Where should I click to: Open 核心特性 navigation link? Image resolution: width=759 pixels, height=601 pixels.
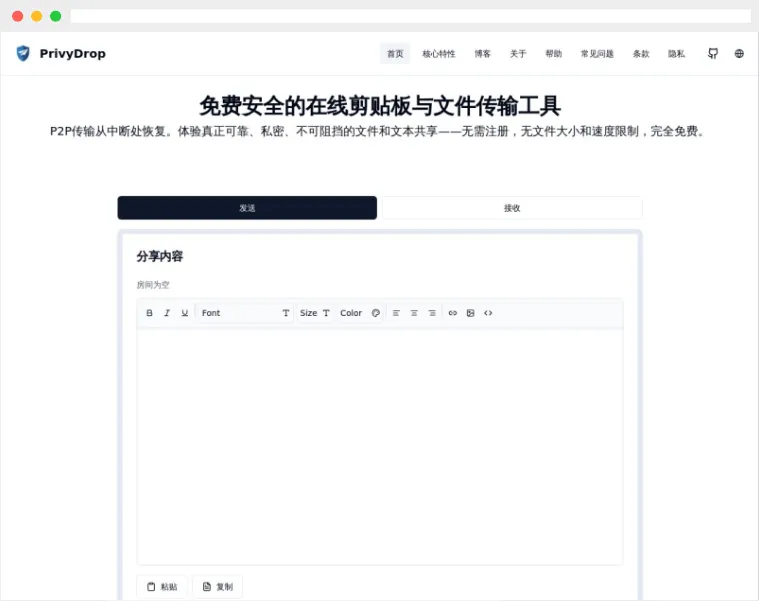point(439,54)
